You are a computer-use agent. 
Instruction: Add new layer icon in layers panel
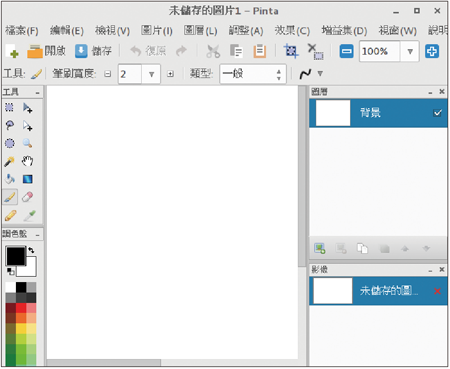(320, 248)
